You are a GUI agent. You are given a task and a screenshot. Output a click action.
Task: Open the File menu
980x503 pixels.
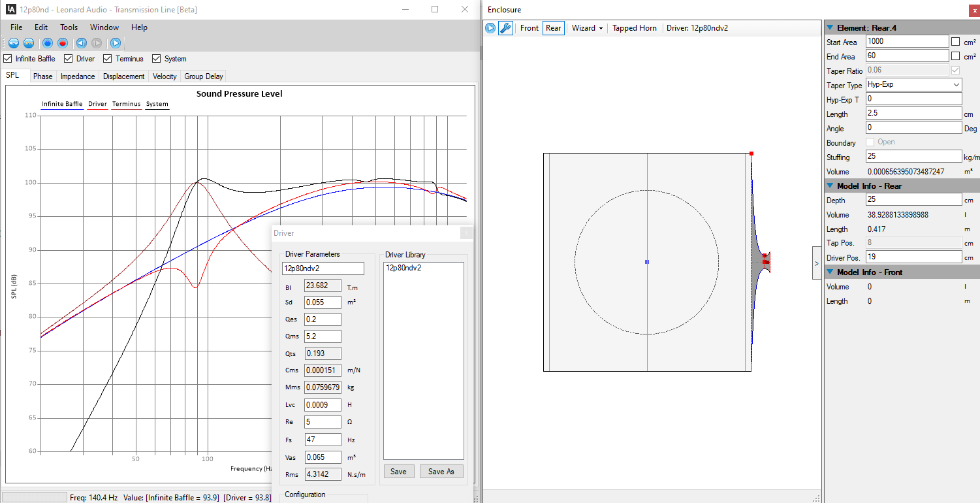16,27
